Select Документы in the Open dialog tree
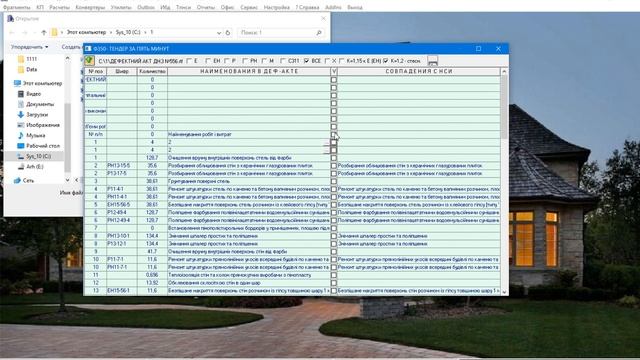 (x=36, y=104)
